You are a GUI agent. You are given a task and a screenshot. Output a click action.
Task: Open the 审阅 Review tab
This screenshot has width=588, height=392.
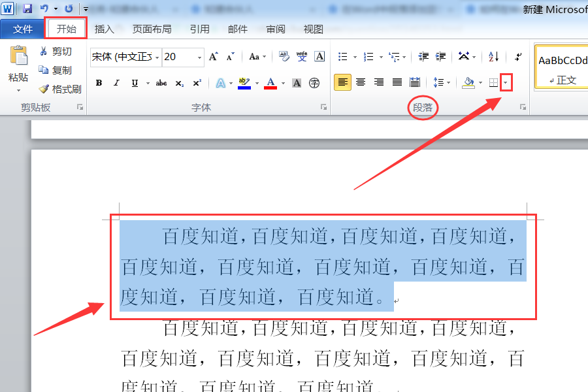pyautogui.click(x=276, y=29)
